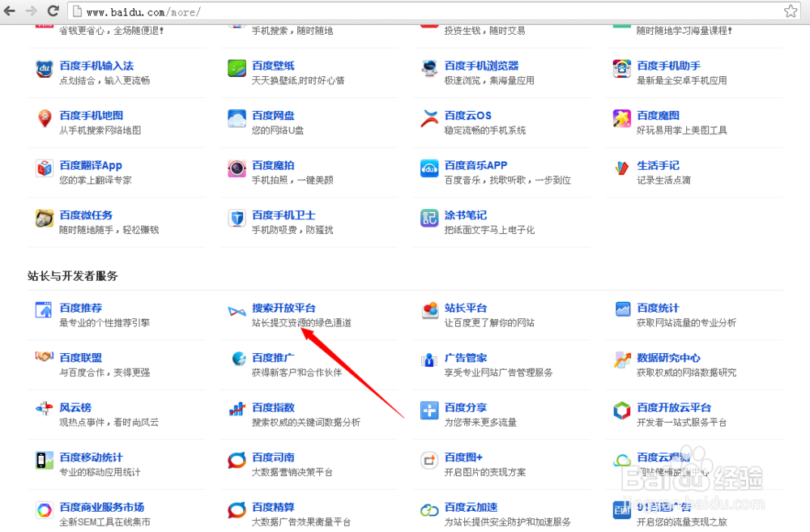
Task: Click the 百度网盘 cloud icon
Action: [237, 118]
